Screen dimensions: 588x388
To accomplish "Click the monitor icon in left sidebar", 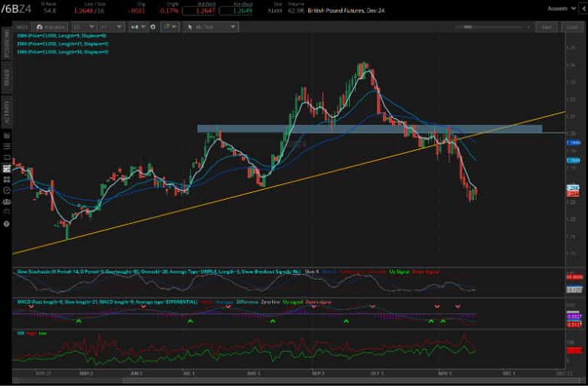I will [6, 157].
